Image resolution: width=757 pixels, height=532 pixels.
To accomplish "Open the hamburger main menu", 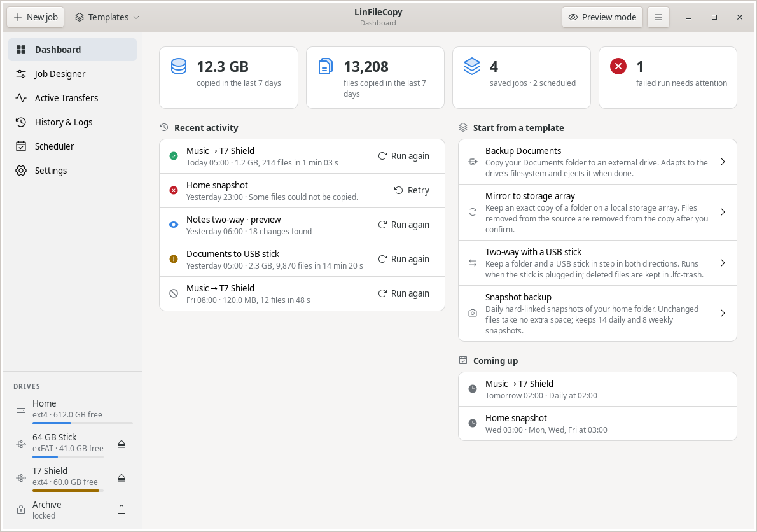I will [x=658, y=17].
